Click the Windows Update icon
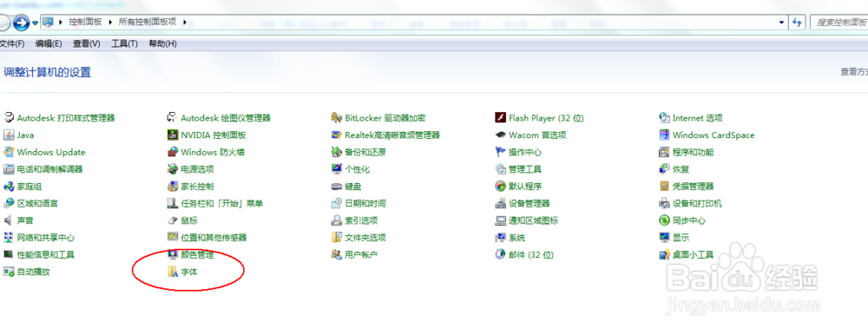 coord(9,152)
